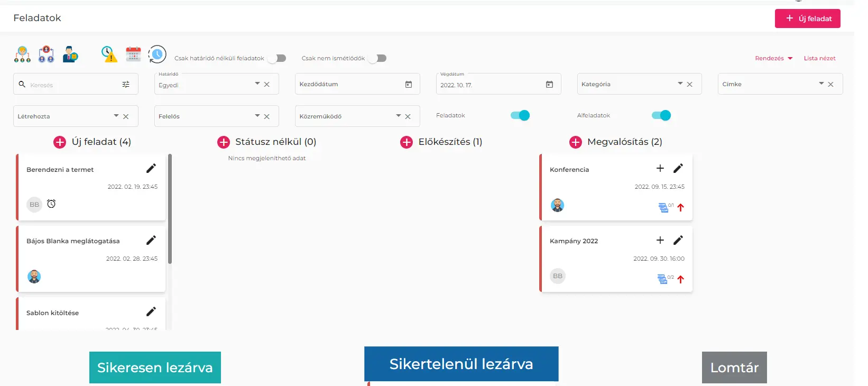This screenshot has height=386, width=868.
Task: Click the user avatar on Konferencia card
Action: click(558, 205)
